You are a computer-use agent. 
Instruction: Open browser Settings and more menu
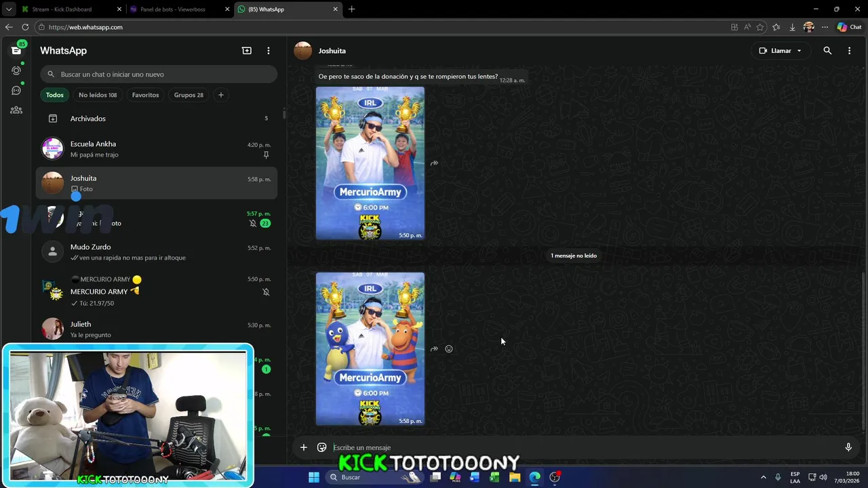coord(825,27)
